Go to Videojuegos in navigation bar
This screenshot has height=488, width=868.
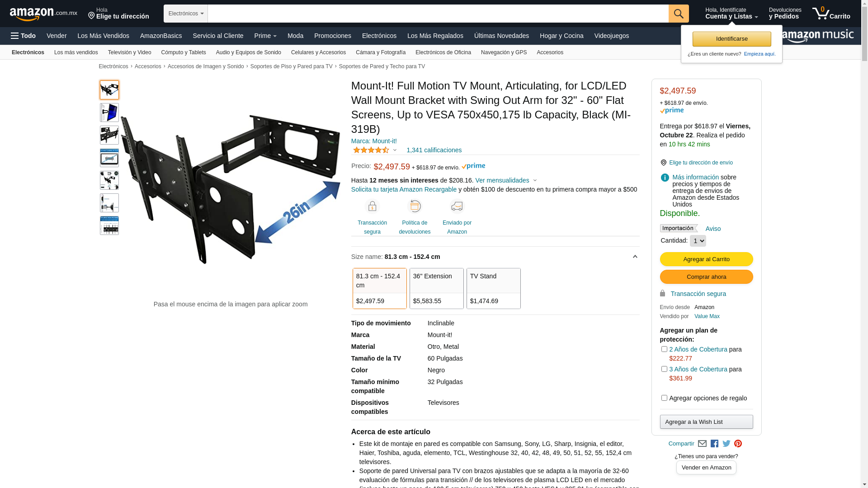611,36
